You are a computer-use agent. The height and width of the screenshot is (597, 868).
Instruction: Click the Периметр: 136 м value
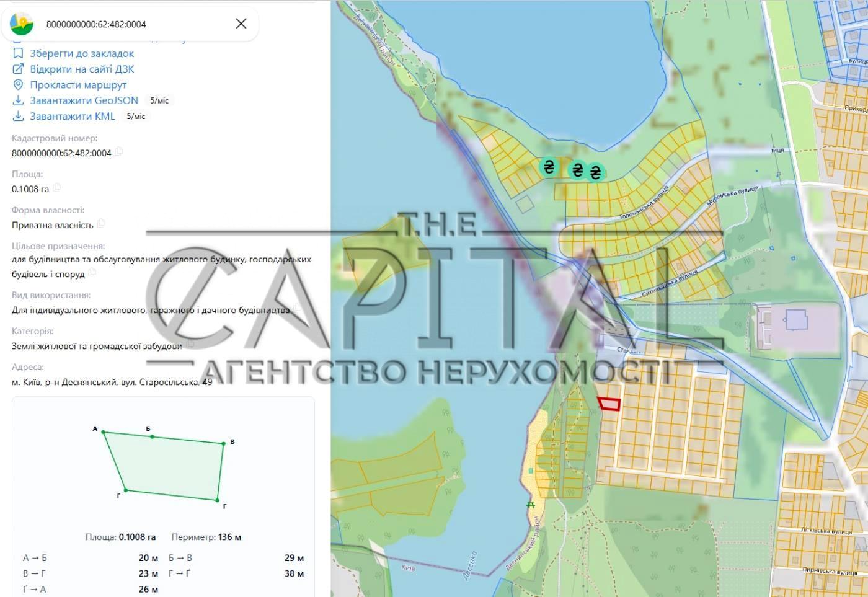[x=206, y=537]
